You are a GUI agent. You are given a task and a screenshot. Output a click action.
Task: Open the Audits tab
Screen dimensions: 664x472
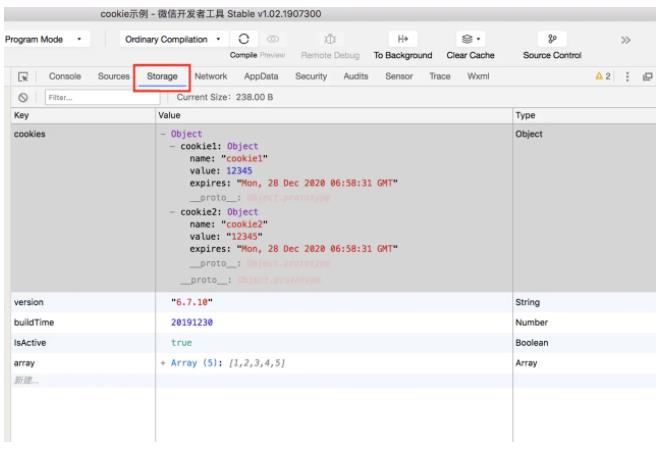coord(356,76)
